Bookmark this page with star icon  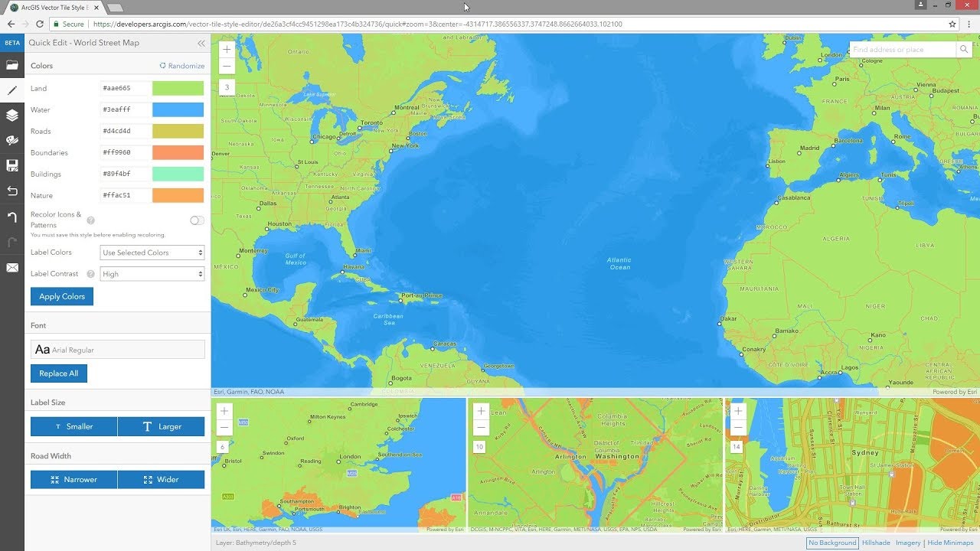point(952,24)
